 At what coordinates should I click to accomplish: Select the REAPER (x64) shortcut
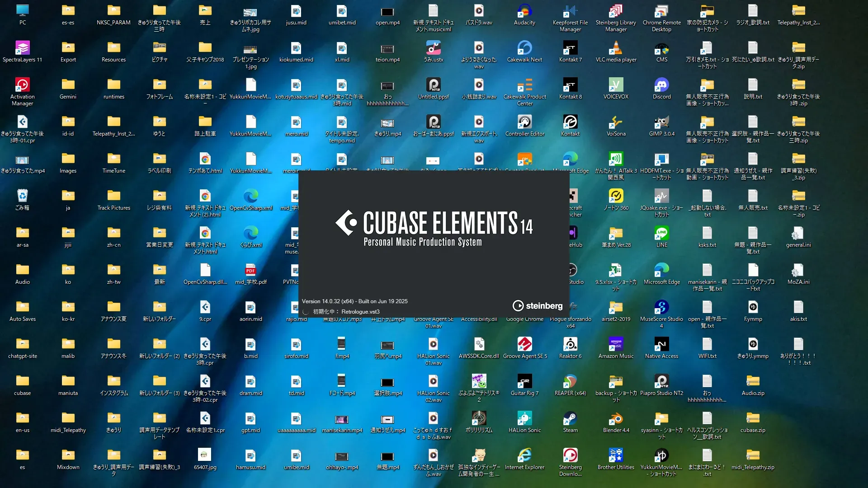point(570,382)
